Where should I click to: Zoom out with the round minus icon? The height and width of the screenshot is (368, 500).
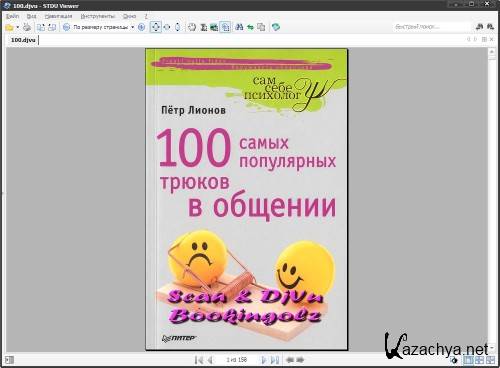coord(66,27)
